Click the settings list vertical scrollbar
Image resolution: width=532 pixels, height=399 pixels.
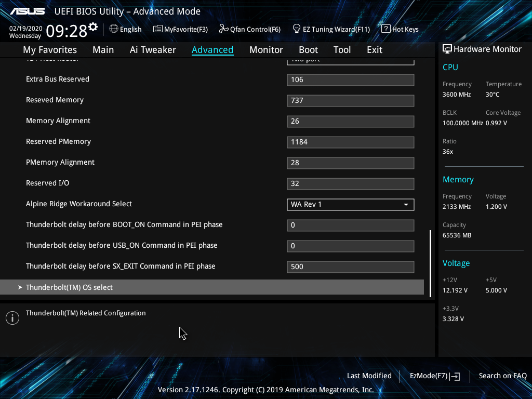431,263
